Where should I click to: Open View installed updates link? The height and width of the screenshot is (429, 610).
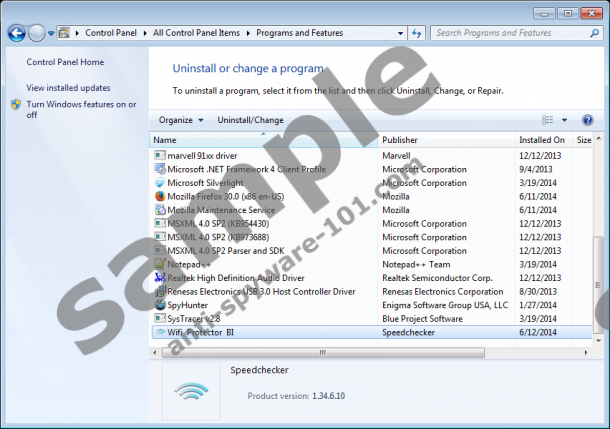[x=68, y=88]
